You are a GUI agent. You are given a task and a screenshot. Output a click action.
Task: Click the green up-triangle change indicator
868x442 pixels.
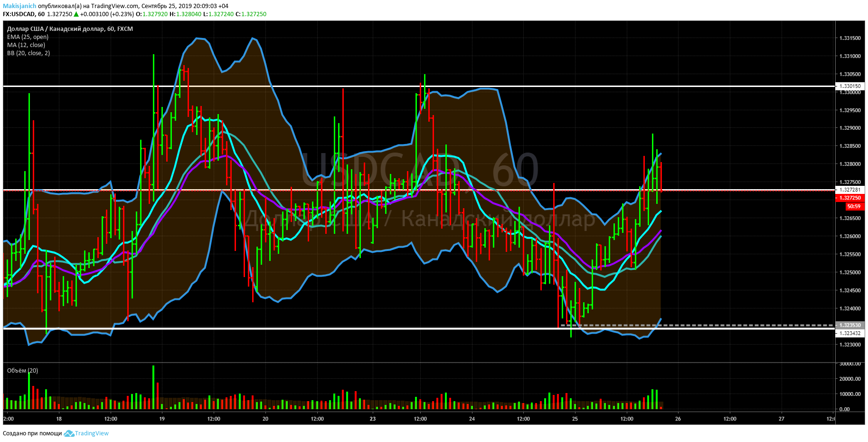76,14
